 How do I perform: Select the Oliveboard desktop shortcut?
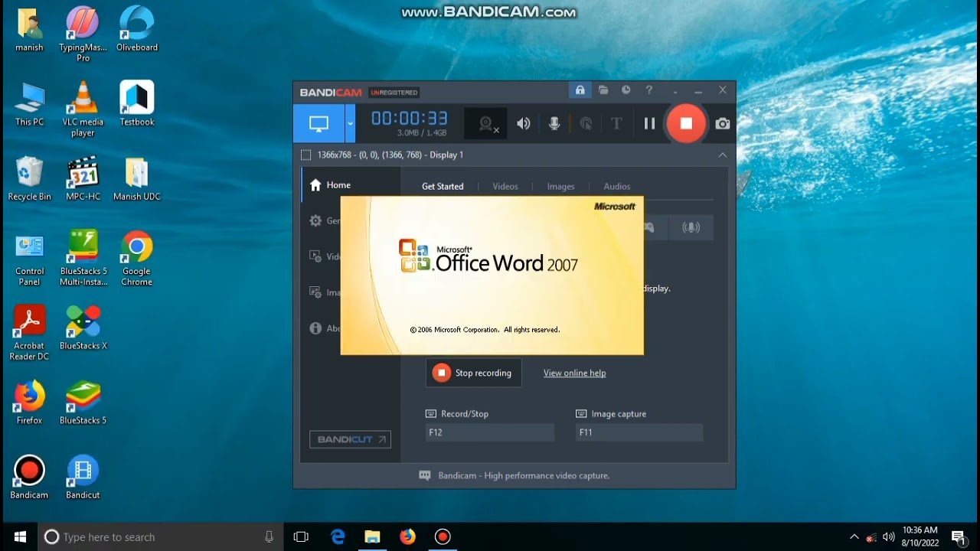[136, 31]
